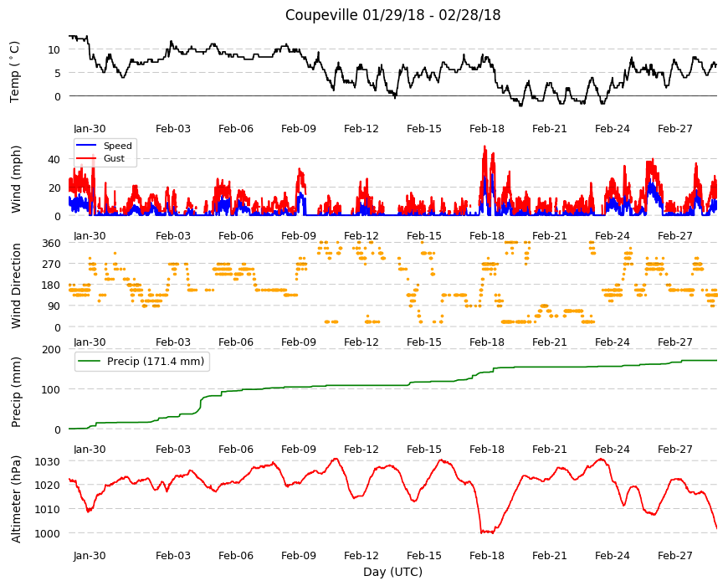Viewport: 728px width, 586px height.
Task: Click the Precip (mm) axis label
Action: tap(16, 392)
